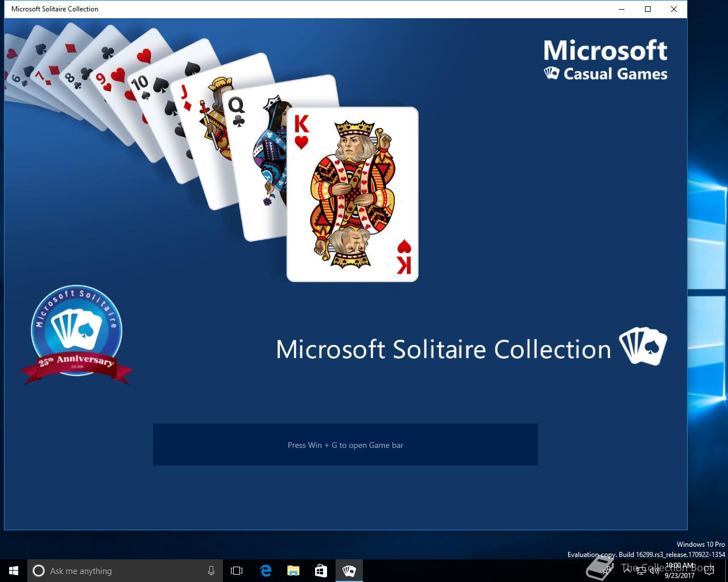Activate the Cortana microphone icon
This screenshot has width=728, height=582.
[x=211, y=571]
